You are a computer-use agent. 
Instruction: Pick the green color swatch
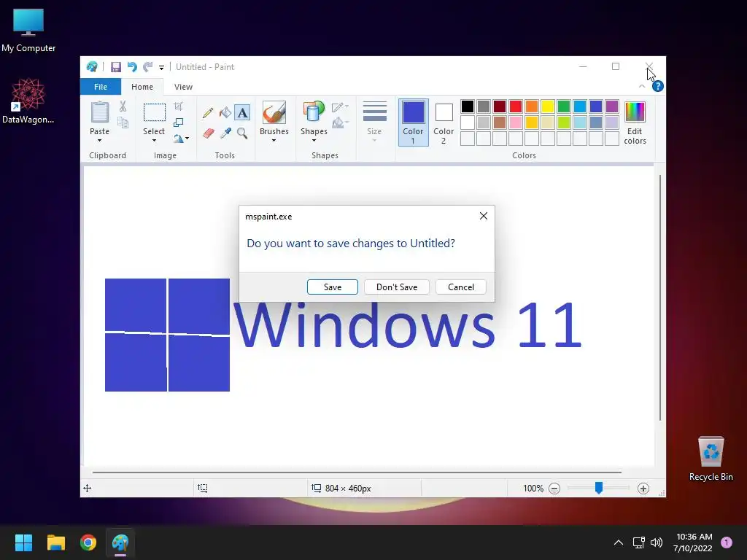564,106
